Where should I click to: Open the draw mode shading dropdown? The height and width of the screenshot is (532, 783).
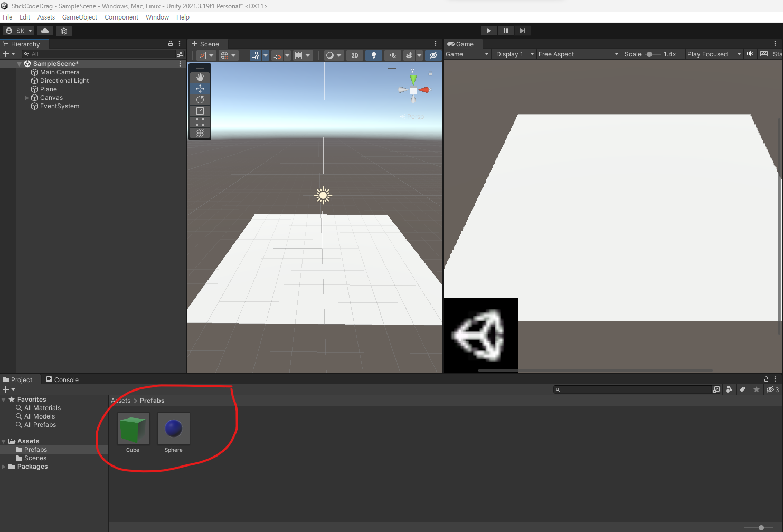click(x=333, y=55)
